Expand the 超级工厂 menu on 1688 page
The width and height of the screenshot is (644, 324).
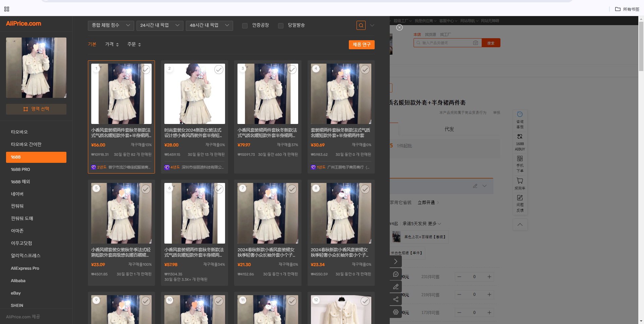(x=402, y=21)
